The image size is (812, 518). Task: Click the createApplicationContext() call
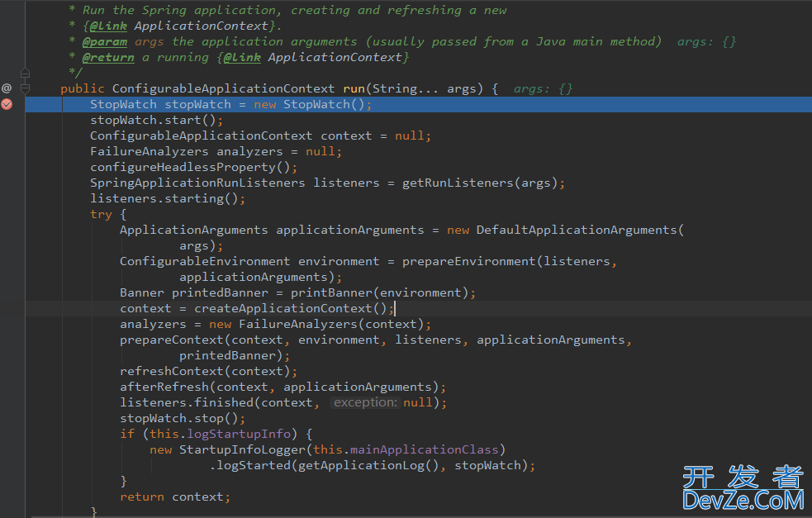click(291, 309)
